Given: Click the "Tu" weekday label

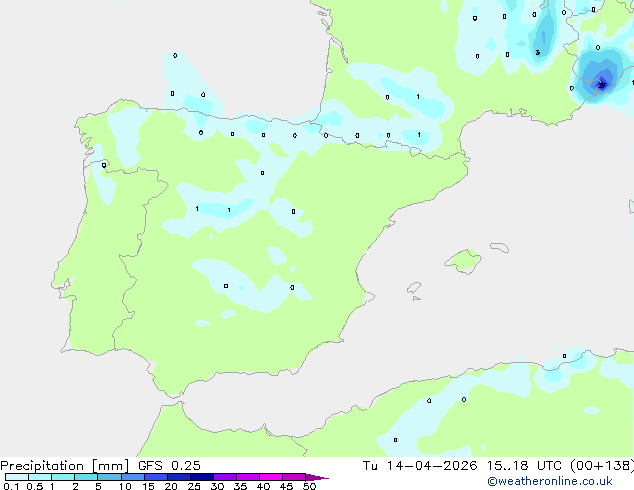Looking at the screenshot, I should [370, 466].
